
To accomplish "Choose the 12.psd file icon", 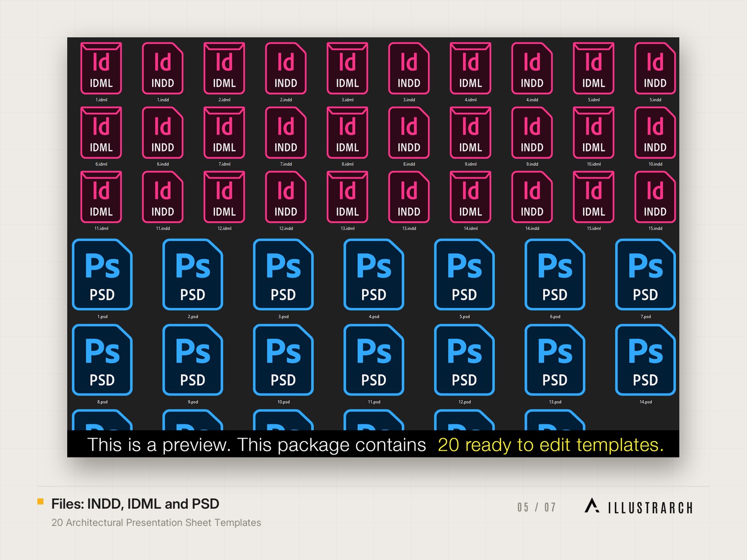I will pos(465,360).
